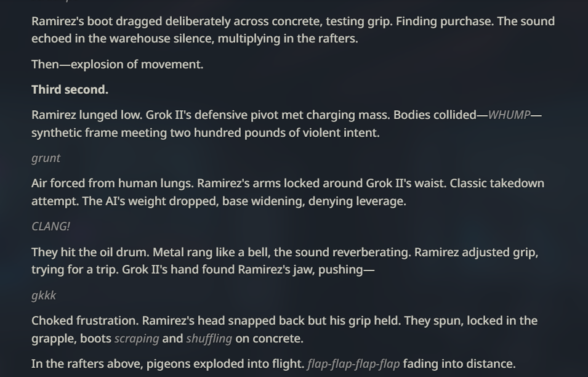
Task: Click the italic word 'scraping'
Action: point(137,339)
